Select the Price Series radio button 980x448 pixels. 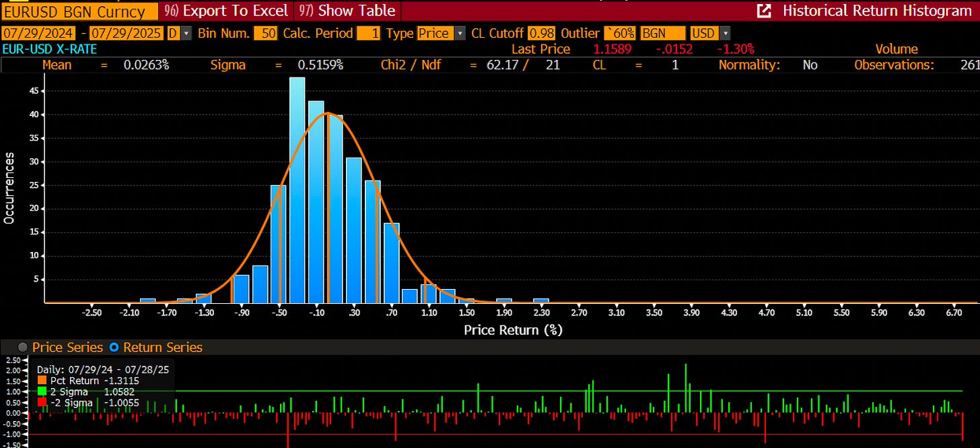pos(22,348)
